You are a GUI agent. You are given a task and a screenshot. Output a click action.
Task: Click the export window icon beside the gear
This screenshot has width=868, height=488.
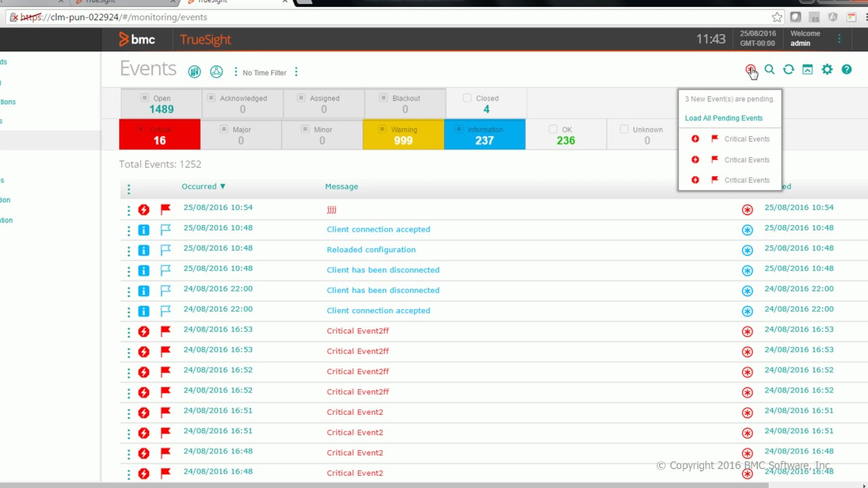(808, 69)
